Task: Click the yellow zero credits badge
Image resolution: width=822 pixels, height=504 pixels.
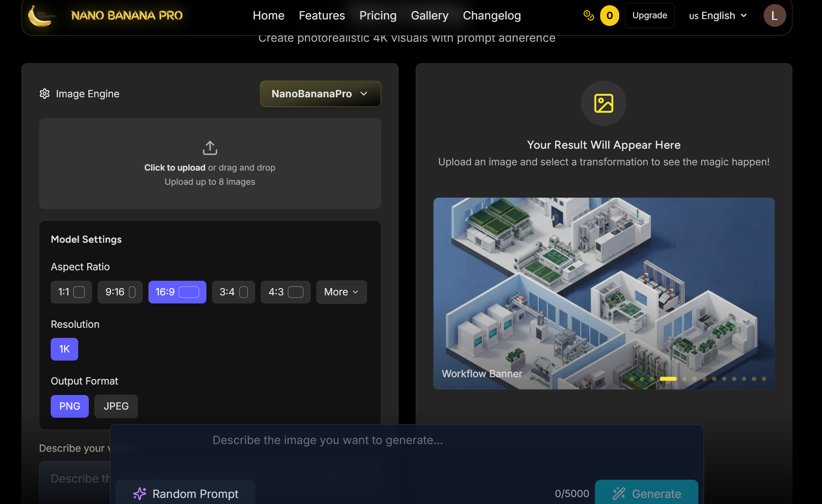Action: point(610,15)
